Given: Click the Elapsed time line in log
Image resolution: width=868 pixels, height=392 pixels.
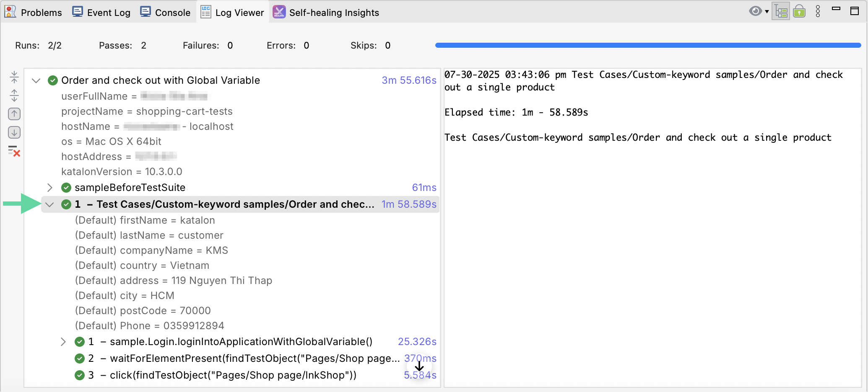Looking at the screenshot, I should [x=516, y=112].
